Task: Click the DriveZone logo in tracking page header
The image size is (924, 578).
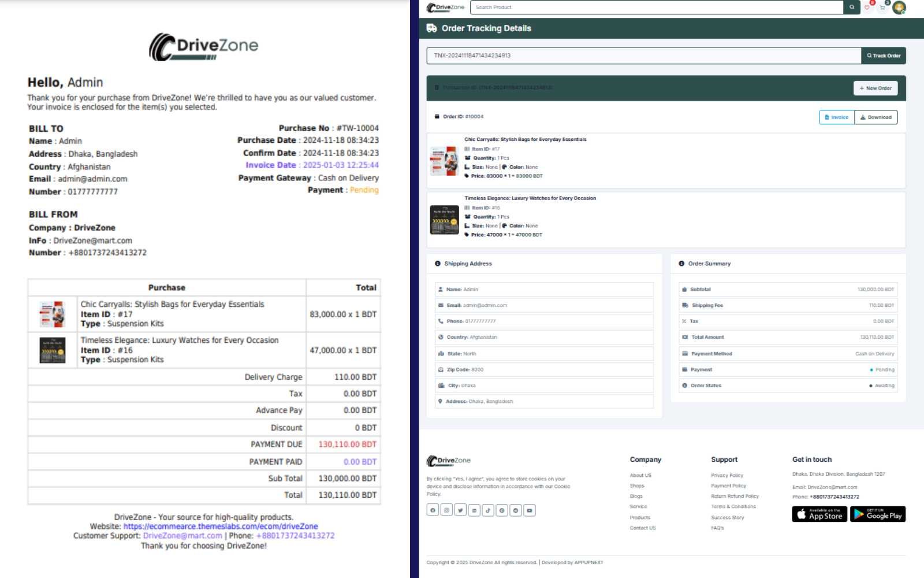Action: (445, 8)
